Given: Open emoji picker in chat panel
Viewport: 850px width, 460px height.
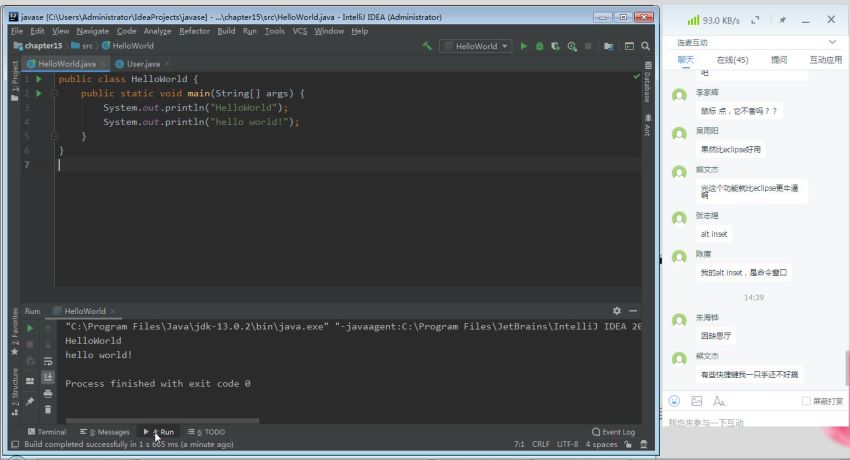Looking at the screenshot, I should click(674, 401).
